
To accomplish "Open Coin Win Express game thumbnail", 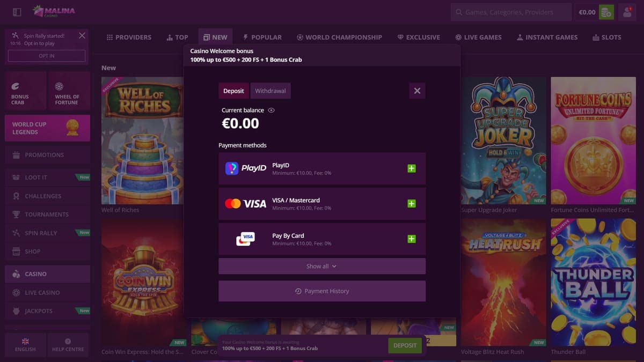I will pyautogui.click(x=143, y=283).
